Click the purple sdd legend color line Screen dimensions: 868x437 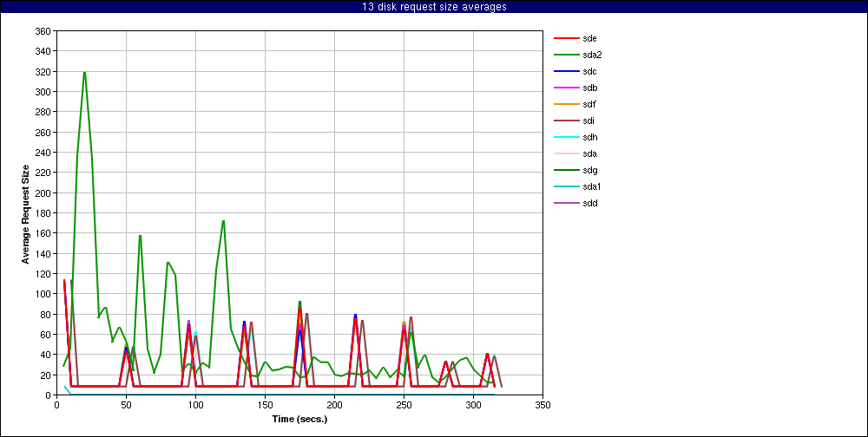(x=566, y=203)
